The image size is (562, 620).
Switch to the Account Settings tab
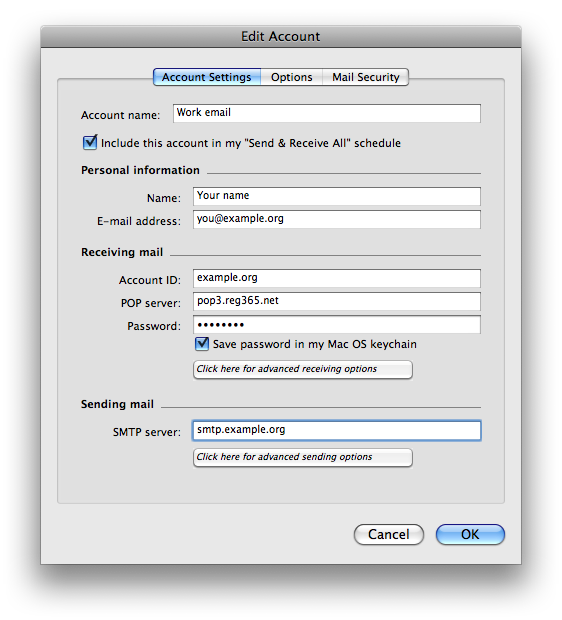click(207, 77)
